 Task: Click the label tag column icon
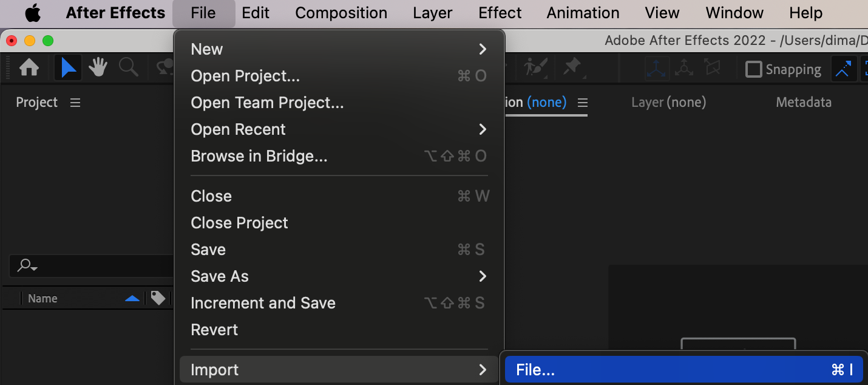point(158,298)
